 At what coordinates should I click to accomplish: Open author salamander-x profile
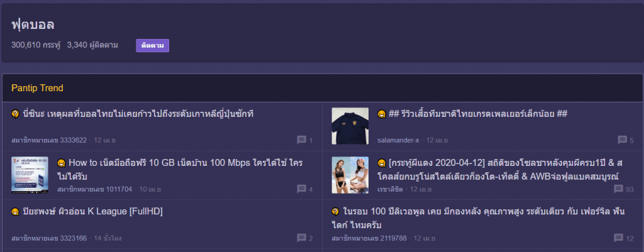(x=398, y=140)
